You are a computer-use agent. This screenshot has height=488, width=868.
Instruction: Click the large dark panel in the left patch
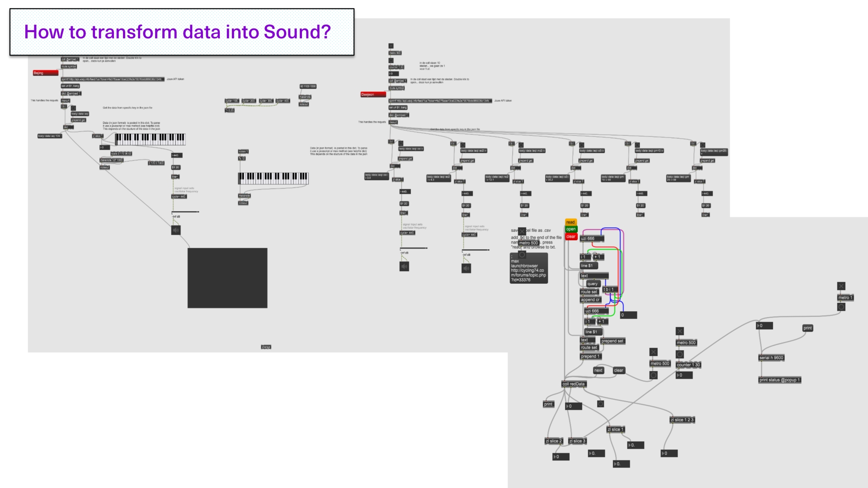coord(227,278)
